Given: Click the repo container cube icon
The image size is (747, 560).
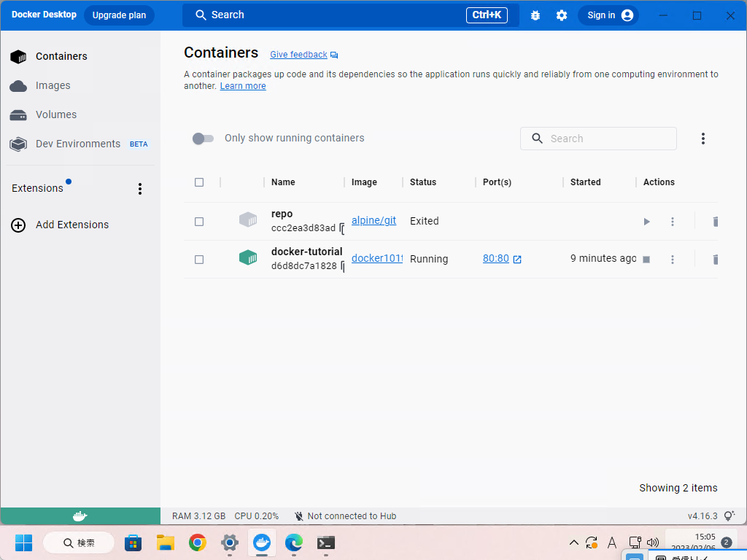Looking at the screenshot, I should (x=248, y=219).
